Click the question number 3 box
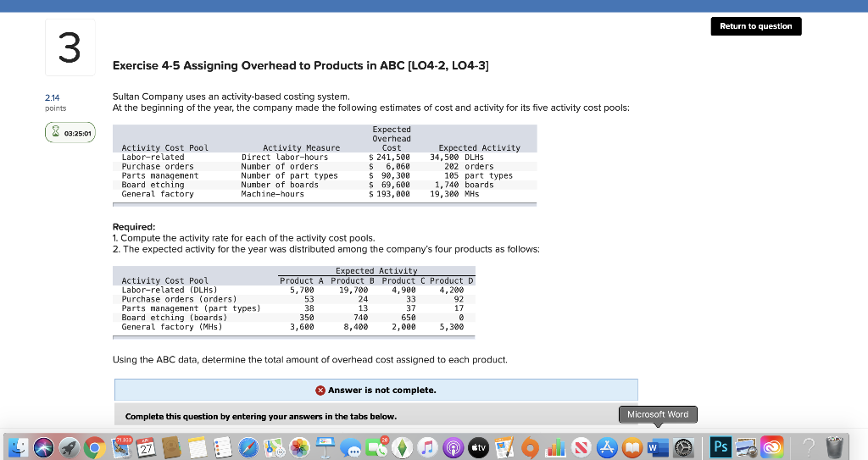This screenshot has width=868, height=460. click(x=70, y=47)
